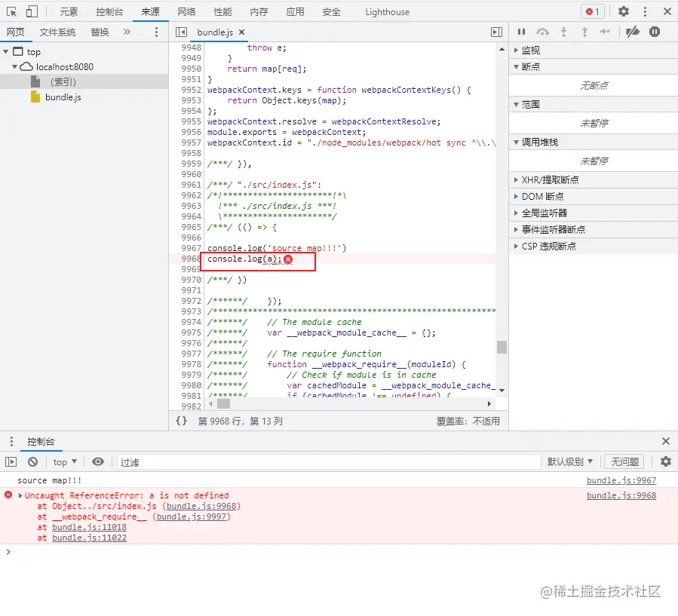Open bundle.js:9997 stack trace link
Image resolution: width=678 pixels, height=616 pixels.
(x=191, y=516)
